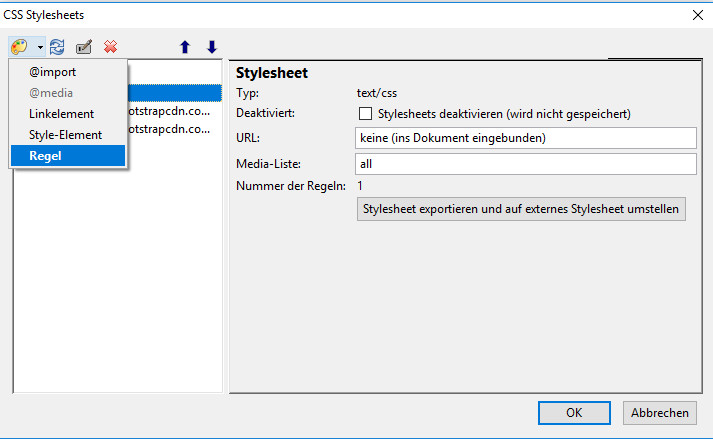This screenshot has height=439, width=713.
Task: Close the CSS Stylesheets dialog
Action: [696, 14]
